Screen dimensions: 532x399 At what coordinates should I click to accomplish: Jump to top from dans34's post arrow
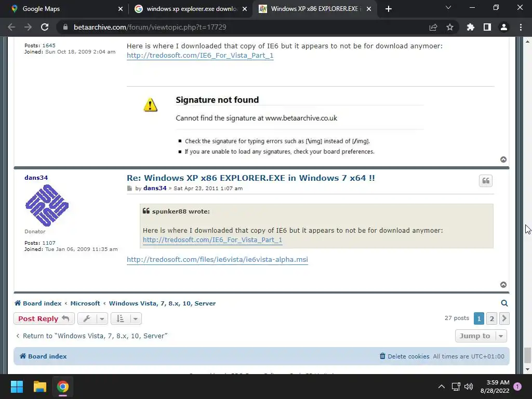(x=503, y=285)
